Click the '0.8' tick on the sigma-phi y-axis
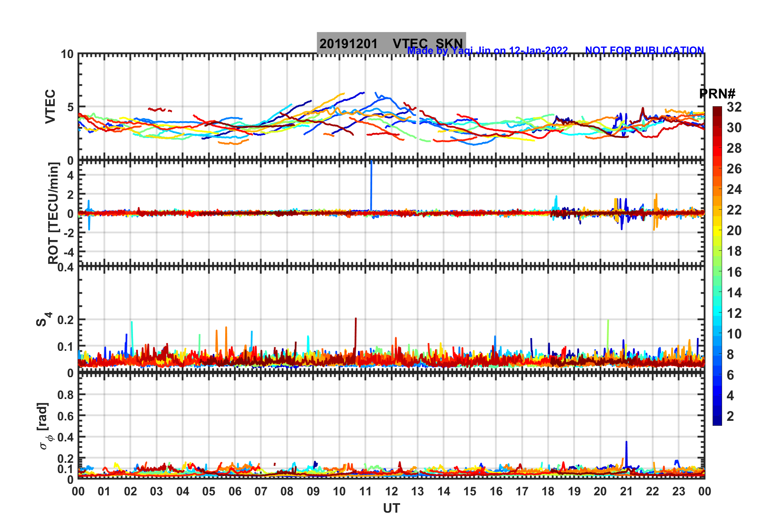The height and width of the screenshot is (532, 783). click(66, 395)
